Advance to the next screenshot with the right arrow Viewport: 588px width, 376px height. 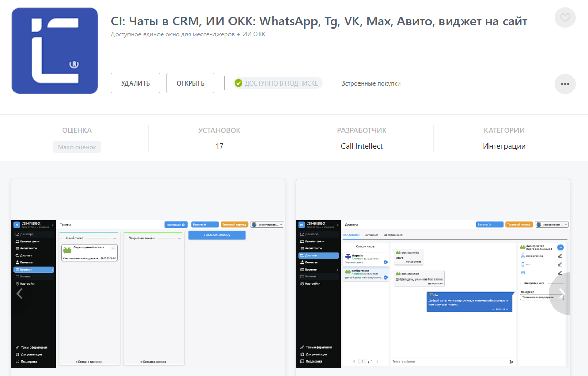point(561,294)
